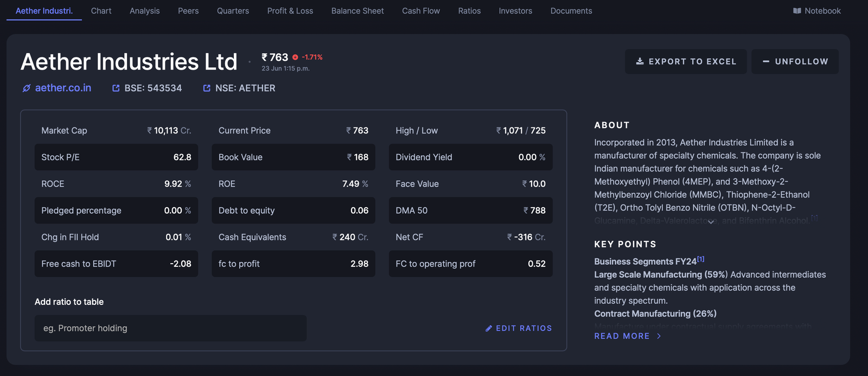Click the red price-change indicator dot
The width and height of the screenshot is (868, 376).
click(x=295, y=57)
